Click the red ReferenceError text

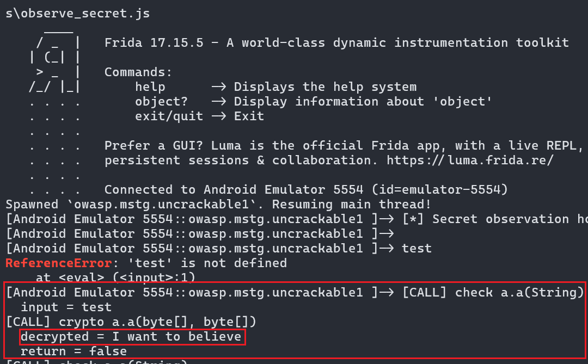(x=58, y=263)
